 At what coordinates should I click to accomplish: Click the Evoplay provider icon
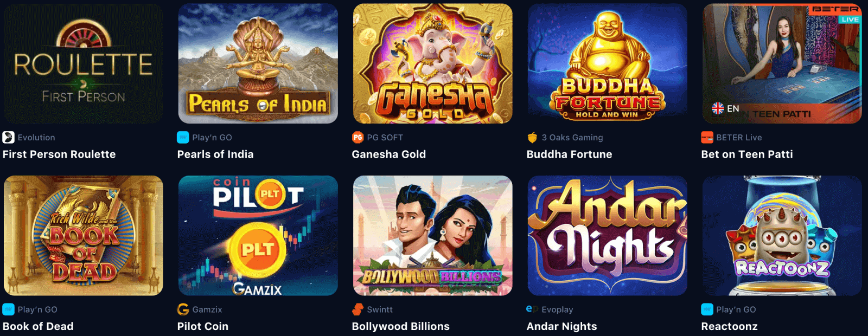pyautogui.click(x=532, y=309)
